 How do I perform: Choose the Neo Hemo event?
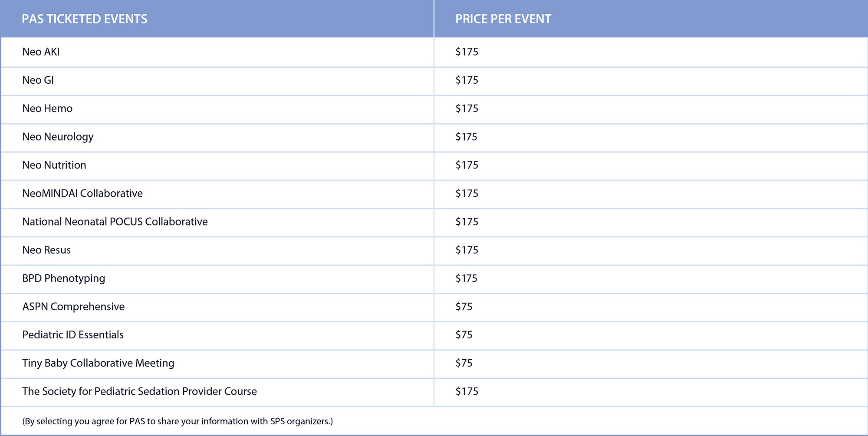(47, 108)
